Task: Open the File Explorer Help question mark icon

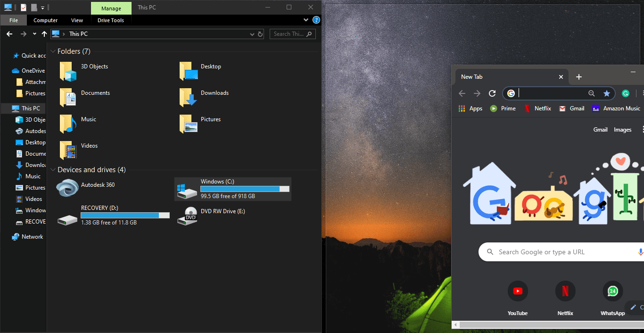Action: 316,20
